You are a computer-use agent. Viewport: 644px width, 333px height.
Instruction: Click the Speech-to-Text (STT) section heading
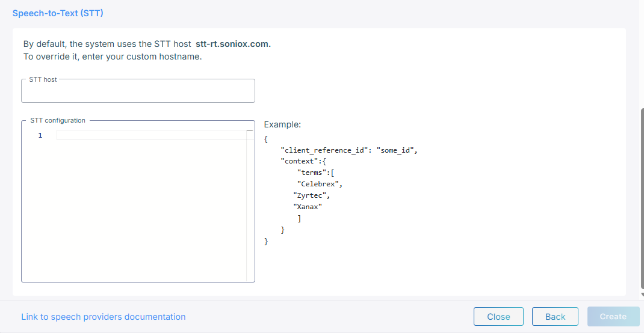(58, 13)
